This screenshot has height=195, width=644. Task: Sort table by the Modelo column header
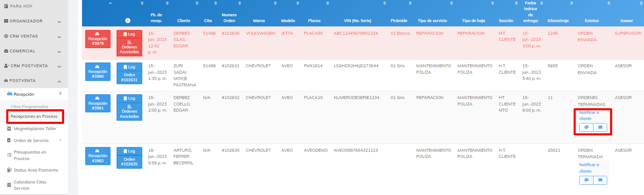[288, 20]
